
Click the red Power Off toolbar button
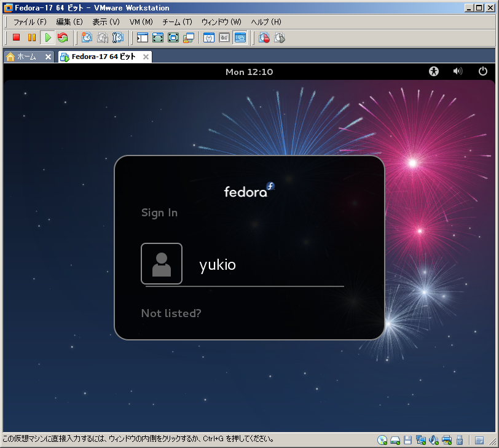coord(17,38)
